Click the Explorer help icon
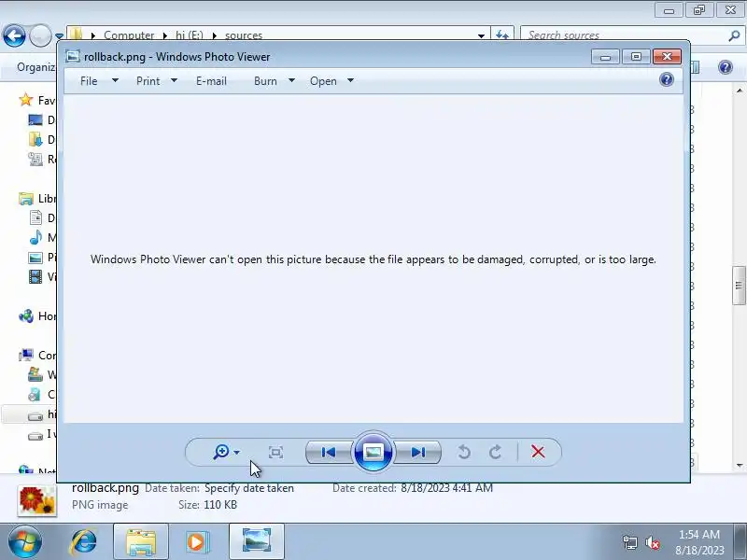747x560 pixels. [726, 67]
